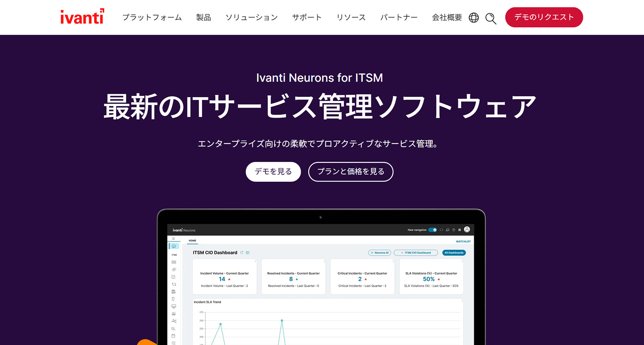Click the network nodes icon in dashboard sidebar
Viewport: 644px width, 345px height.
pos(174,321)
